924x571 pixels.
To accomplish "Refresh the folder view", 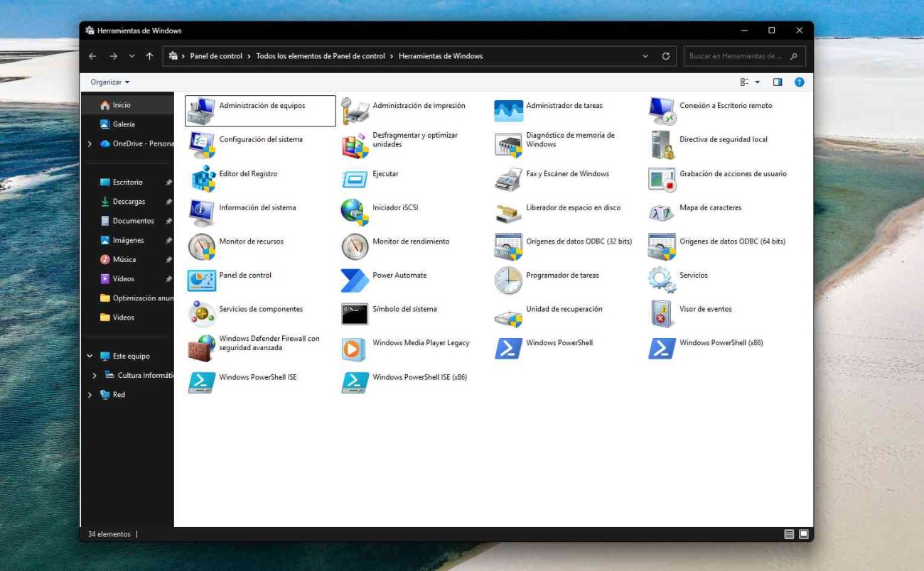I will [x=666, y=56].
